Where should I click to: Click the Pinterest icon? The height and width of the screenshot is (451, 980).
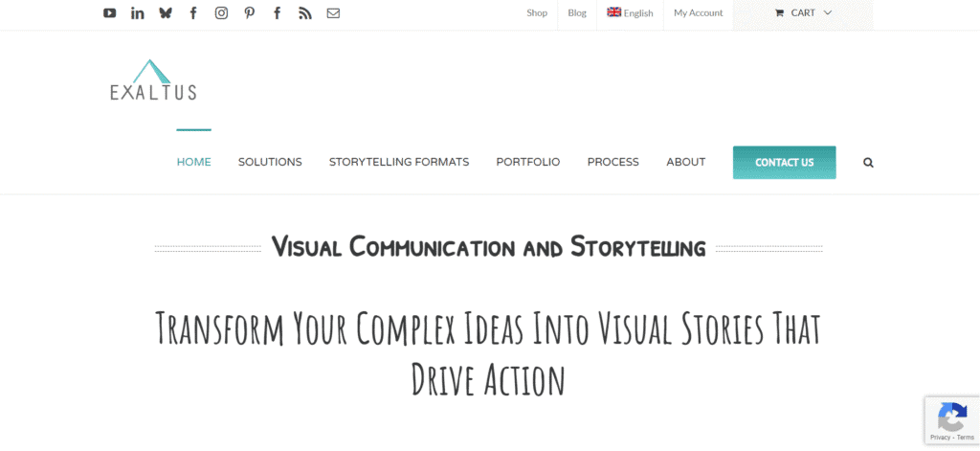[249, 13]
